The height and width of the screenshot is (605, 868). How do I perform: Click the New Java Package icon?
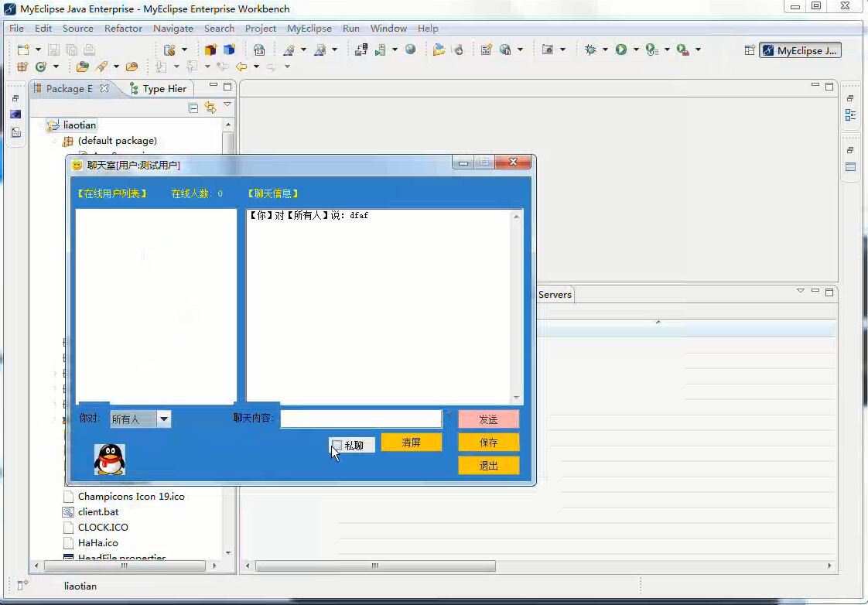[x=22, y=67]
